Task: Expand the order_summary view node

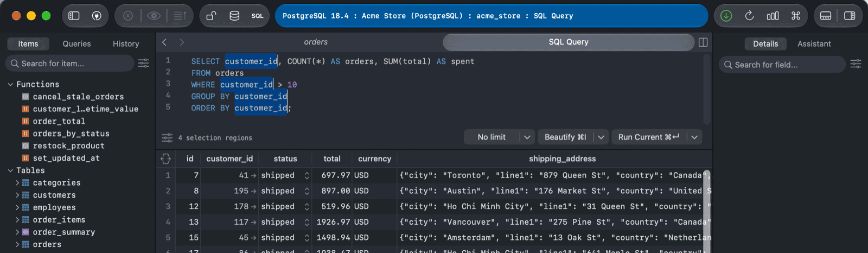Action: pos(17,232)
